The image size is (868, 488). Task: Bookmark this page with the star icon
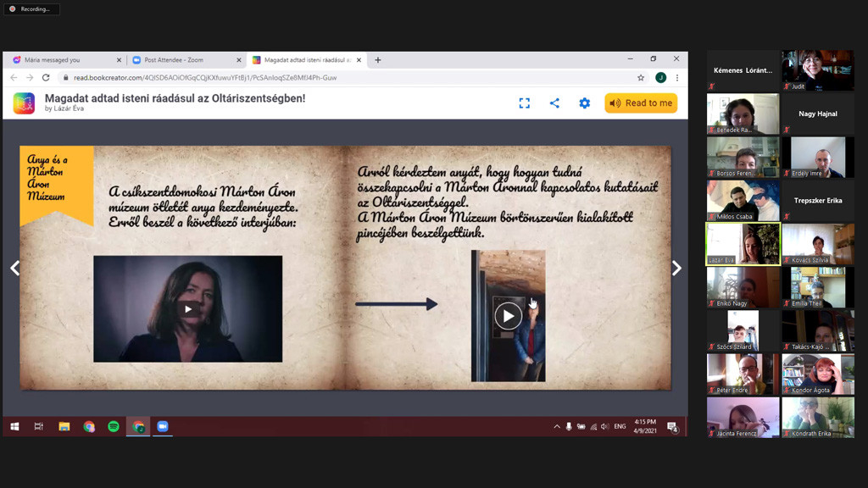(641, 78)
